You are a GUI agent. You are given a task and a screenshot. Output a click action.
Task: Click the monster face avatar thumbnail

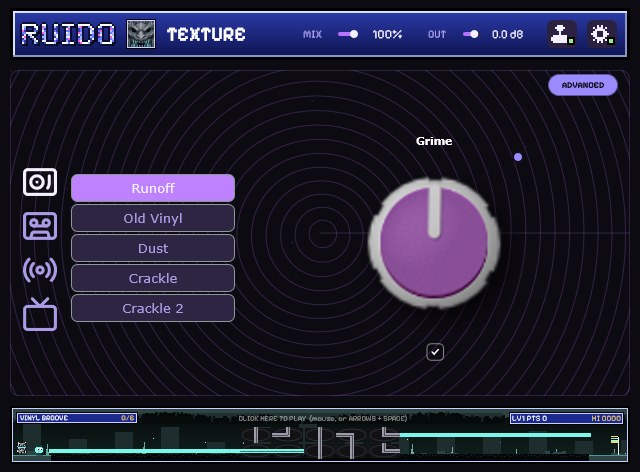(x=141, y=34)
